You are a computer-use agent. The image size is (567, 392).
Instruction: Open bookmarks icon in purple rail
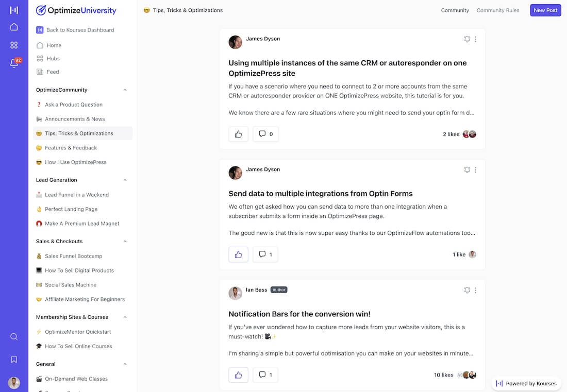[14, 359]
